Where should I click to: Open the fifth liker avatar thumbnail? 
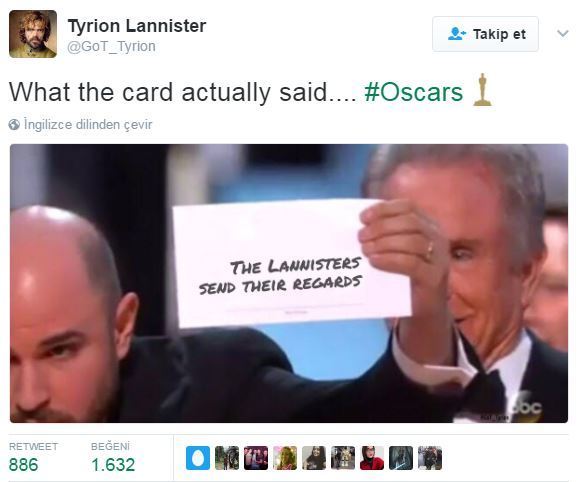coord(314,458)
